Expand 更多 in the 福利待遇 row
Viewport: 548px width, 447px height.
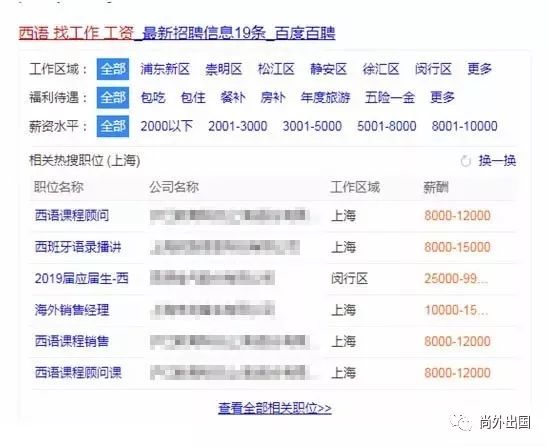[442, 98]
